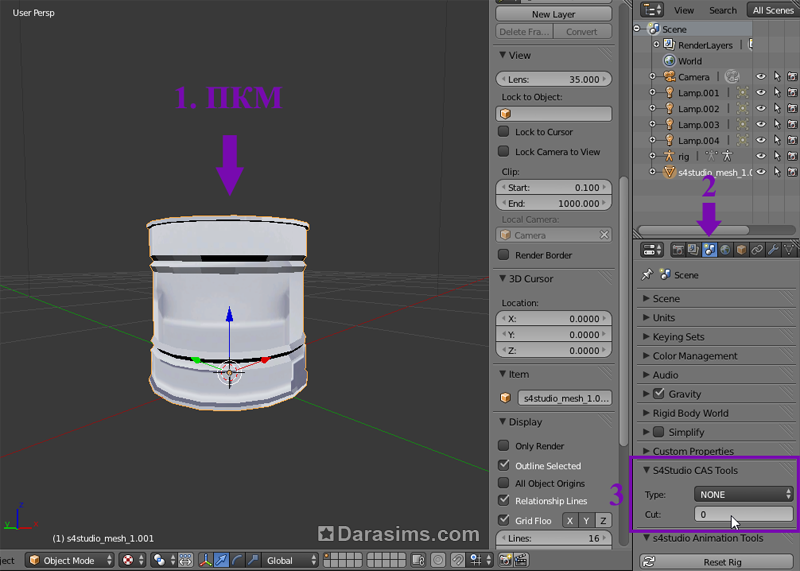Screen dimensions: 800x571
Task: Open the Modifiers wrench icon
Action: pyautogui.click(x=773, y=250)
